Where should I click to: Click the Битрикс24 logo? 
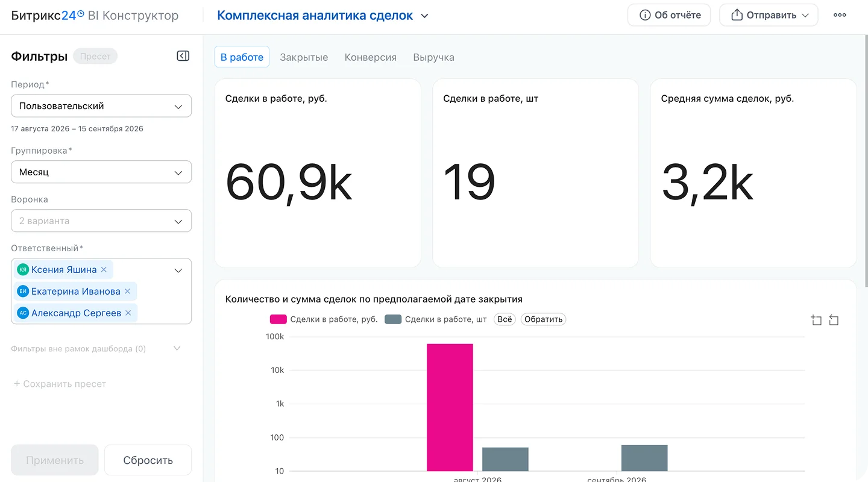coord(48,16)
